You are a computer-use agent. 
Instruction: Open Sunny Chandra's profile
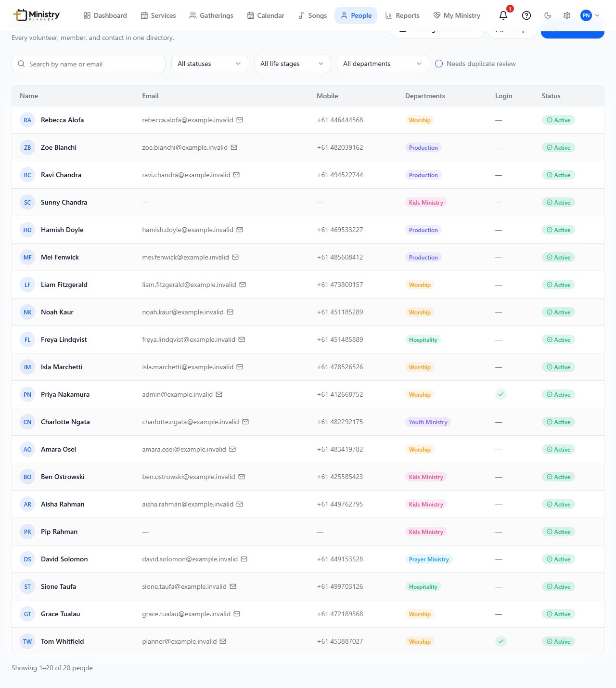(x=64, y=202)
